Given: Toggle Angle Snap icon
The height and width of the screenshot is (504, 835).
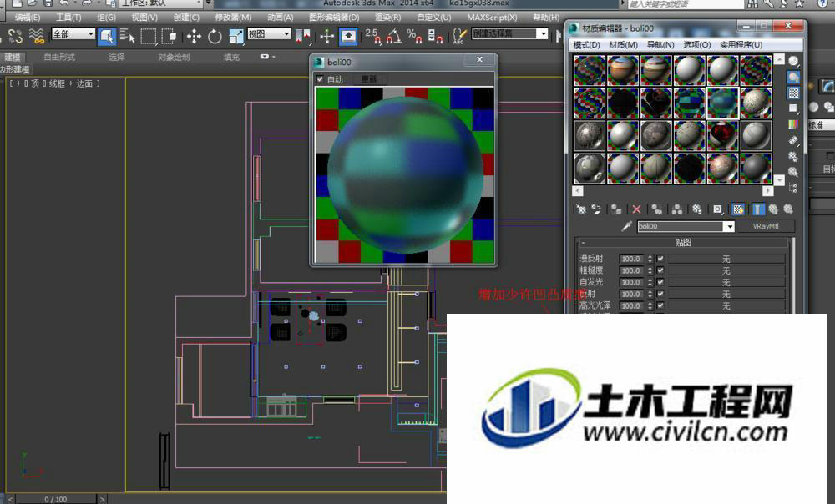Looking at the screenshot, I should coord(393,36).
